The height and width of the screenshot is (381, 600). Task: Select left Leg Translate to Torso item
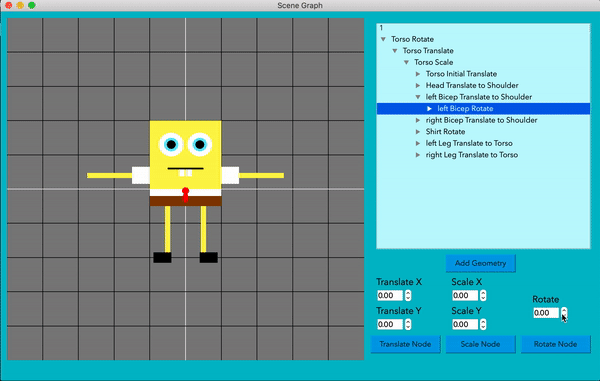click(x=469, y=143)
